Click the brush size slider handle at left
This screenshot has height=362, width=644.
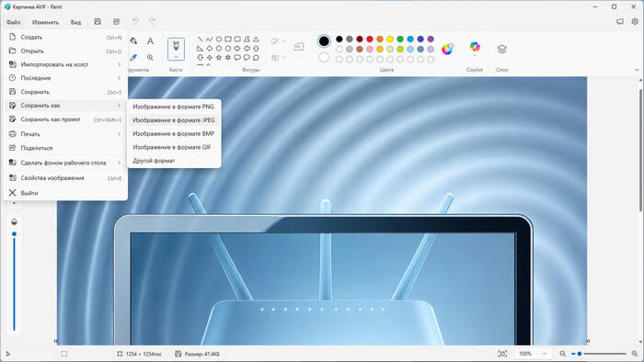15,234
